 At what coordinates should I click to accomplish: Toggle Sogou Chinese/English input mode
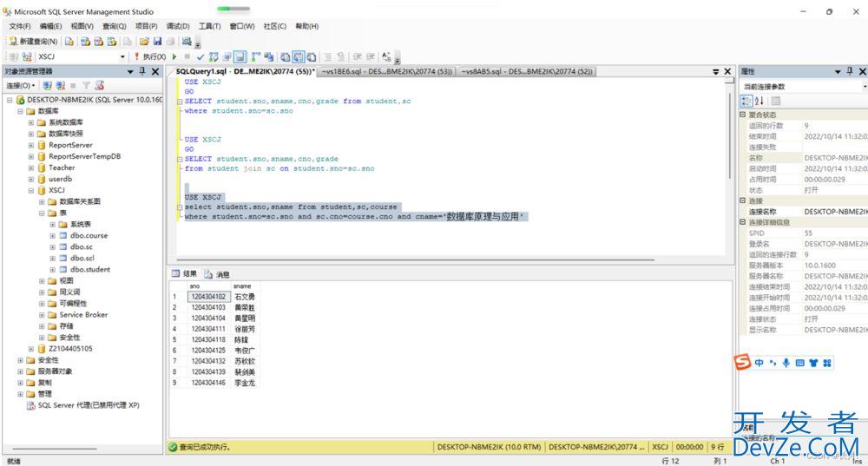(x=759, y=363)
